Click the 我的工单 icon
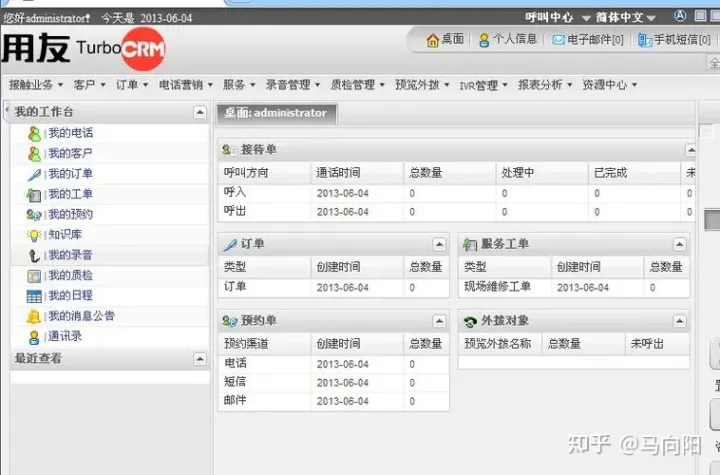 [34, 195]
